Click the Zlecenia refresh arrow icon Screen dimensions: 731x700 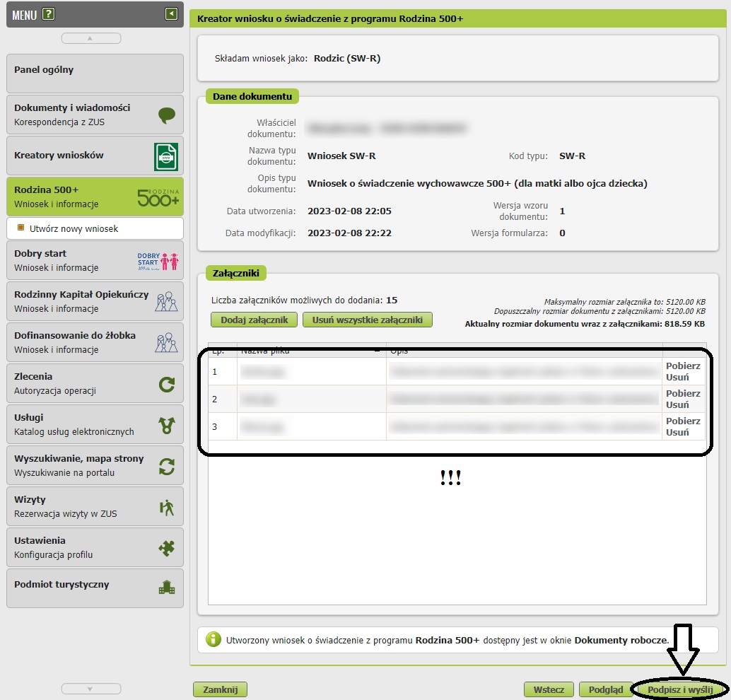click(166, 384)
